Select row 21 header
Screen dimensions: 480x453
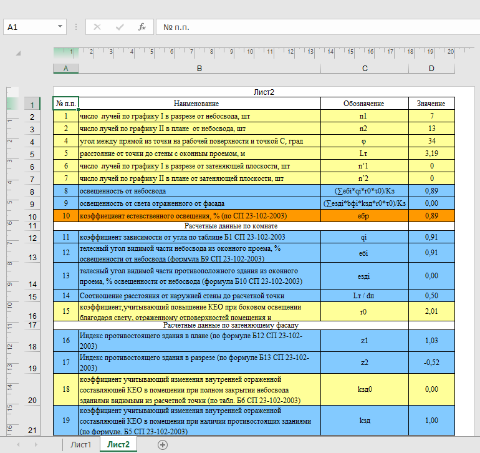32,421
